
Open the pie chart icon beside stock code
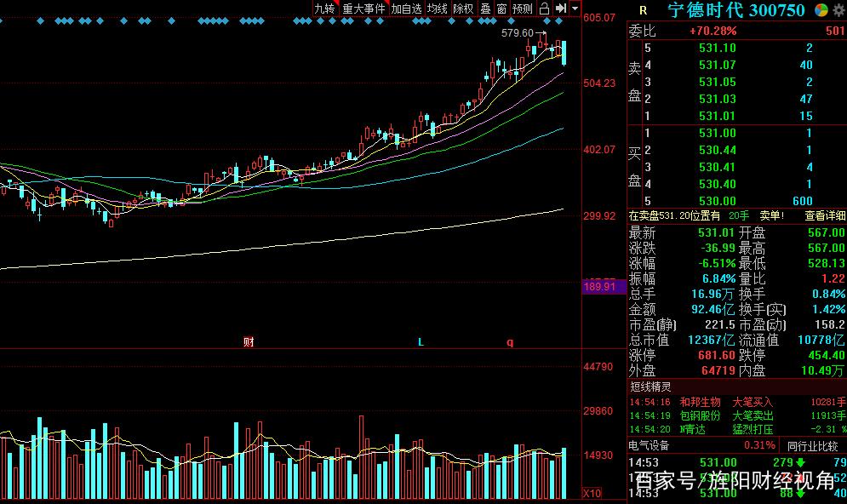pyautogui.click(x=821, y=10)
